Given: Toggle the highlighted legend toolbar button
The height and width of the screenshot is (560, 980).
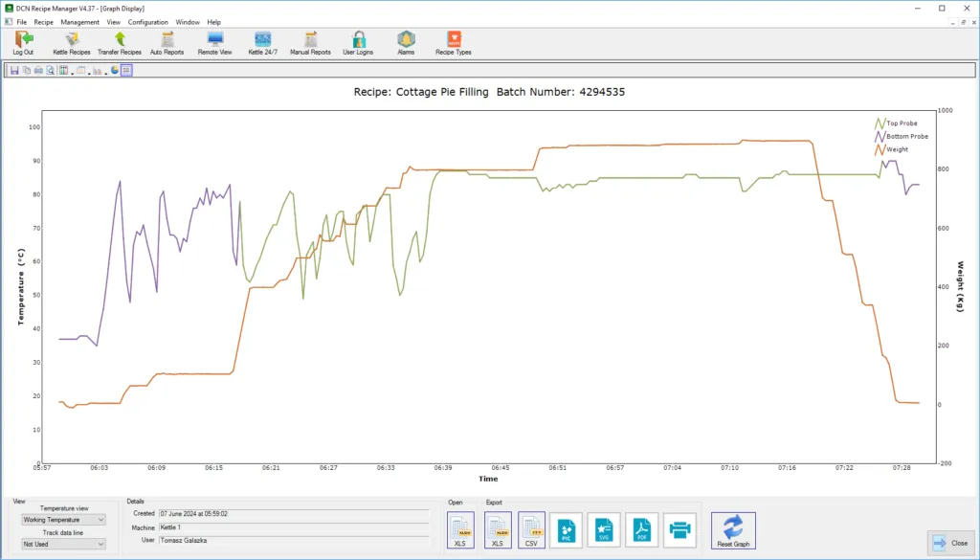Looking at the screenshot, I should click(126, 71).
